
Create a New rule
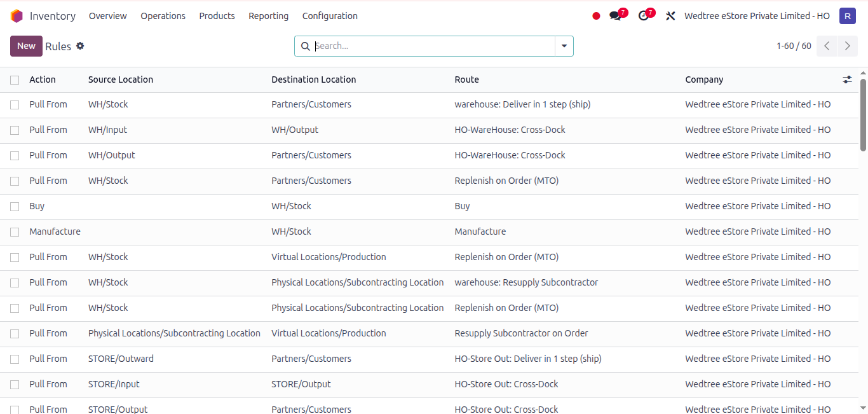point(26,46)
